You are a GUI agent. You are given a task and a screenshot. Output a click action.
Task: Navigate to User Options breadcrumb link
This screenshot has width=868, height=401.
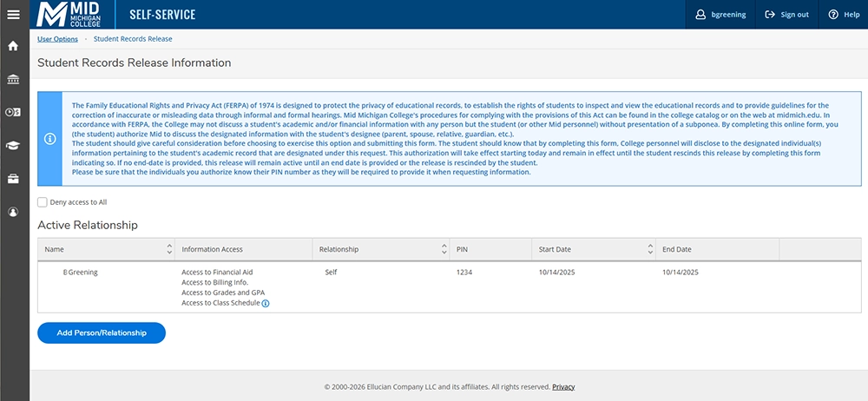57,39
